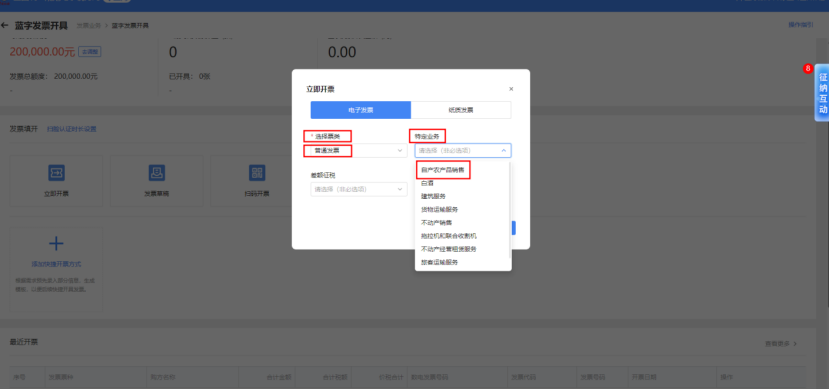The image size is (829, 389).
Task: Click the dropdown list scrollbar
Action: click(510, 210)
